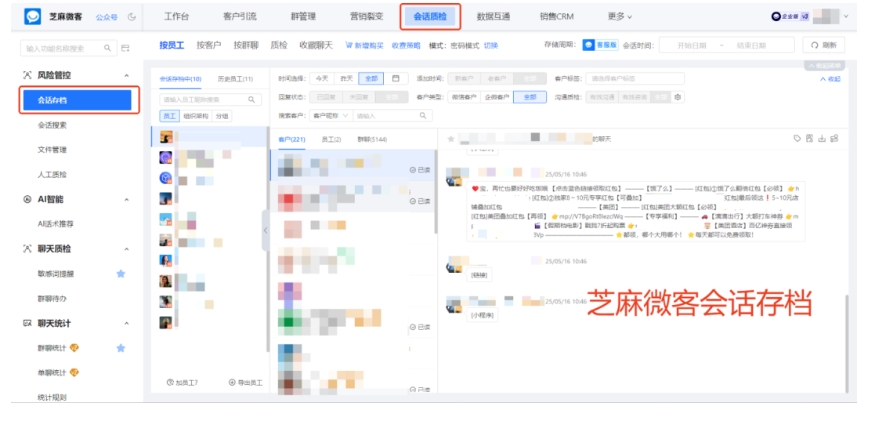Click the star beside 敏感词提醒
This screenshot has height=421, width=870.
[120, 273]
